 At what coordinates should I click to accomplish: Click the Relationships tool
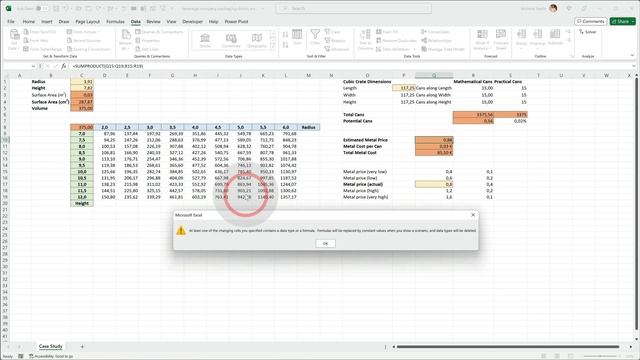tap(436, 40)
